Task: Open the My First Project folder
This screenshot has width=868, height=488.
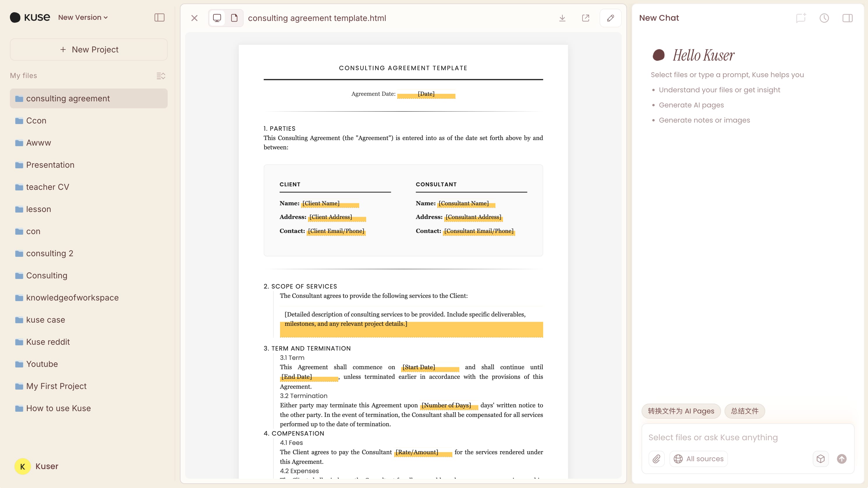Action: pos(88,386)
